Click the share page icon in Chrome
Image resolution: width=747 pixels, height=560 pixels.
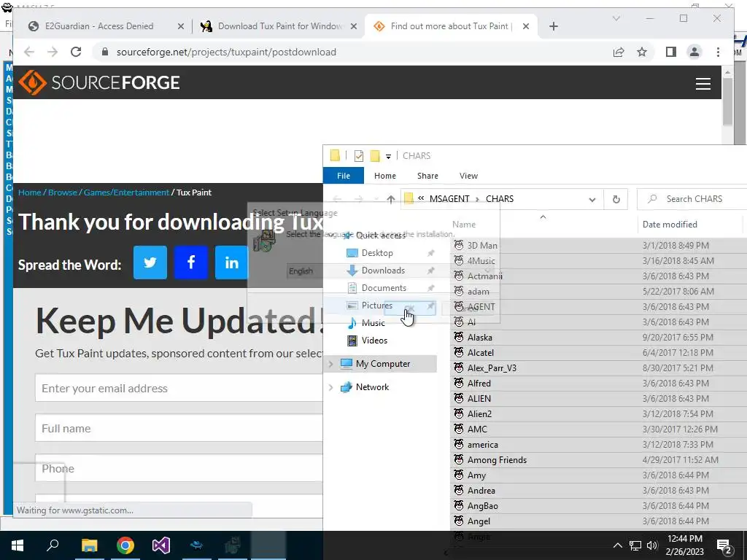pyautogui.click(x=619, y=52)
